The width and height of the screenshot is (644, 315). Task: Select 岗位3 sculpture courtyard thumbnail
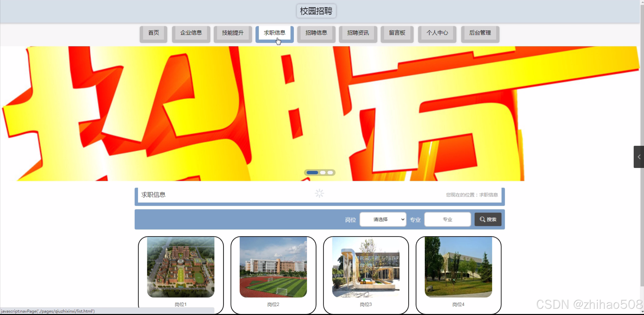pyautogui.click(x=366, y=267)
